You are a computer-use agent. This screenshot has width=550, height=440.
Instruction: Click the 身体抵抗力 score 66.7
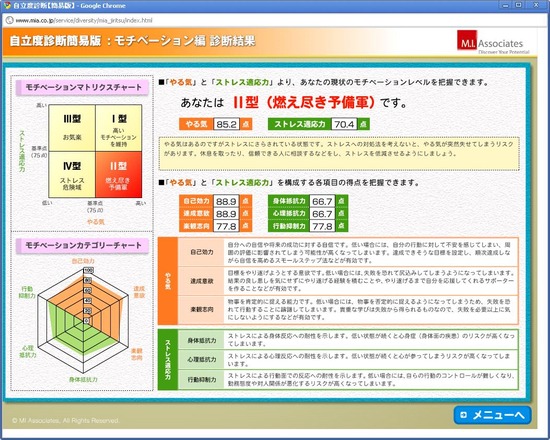[x=322, y=201]
